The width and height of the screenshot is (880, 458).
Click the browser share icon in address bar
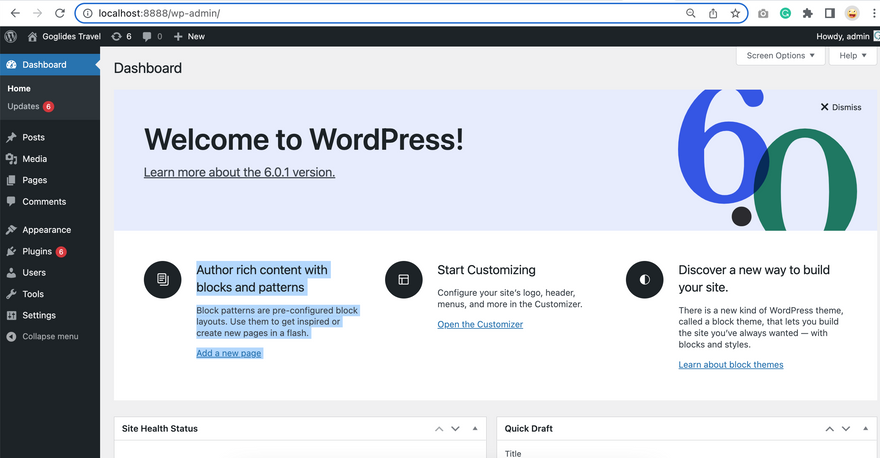714,13
